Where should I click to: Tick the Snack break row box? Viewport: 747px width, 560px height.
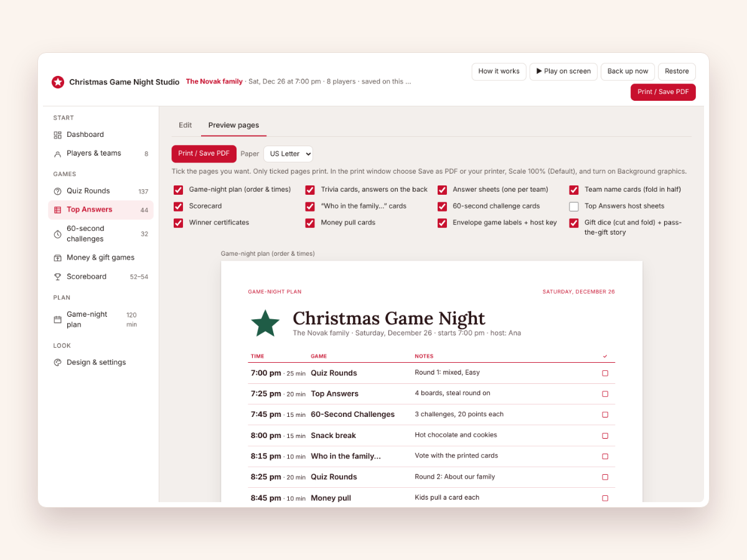click(605, 436)
